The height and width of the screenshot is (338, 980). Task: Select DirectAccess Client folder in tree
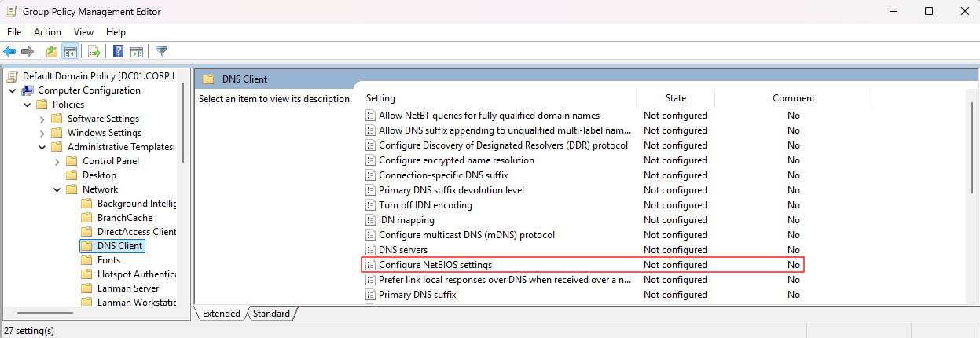pyautogui.click(x=137, y=232)
